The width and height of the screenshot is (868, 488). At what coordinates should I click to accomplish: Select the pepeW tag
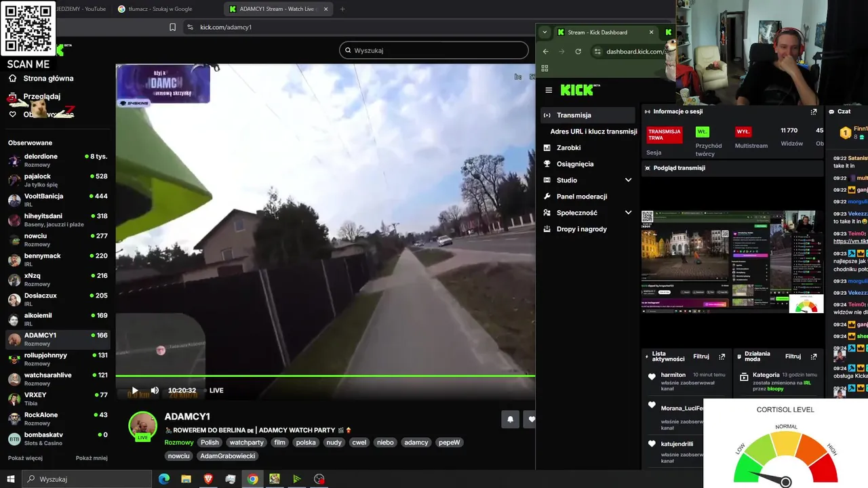(449, 443)
